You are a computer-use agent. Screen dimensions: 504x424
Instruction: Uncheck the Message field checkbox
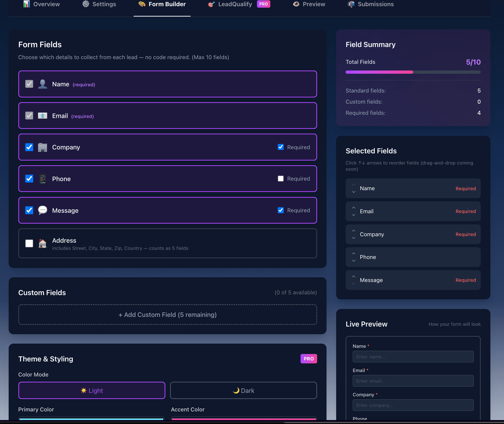click(29, 210)
